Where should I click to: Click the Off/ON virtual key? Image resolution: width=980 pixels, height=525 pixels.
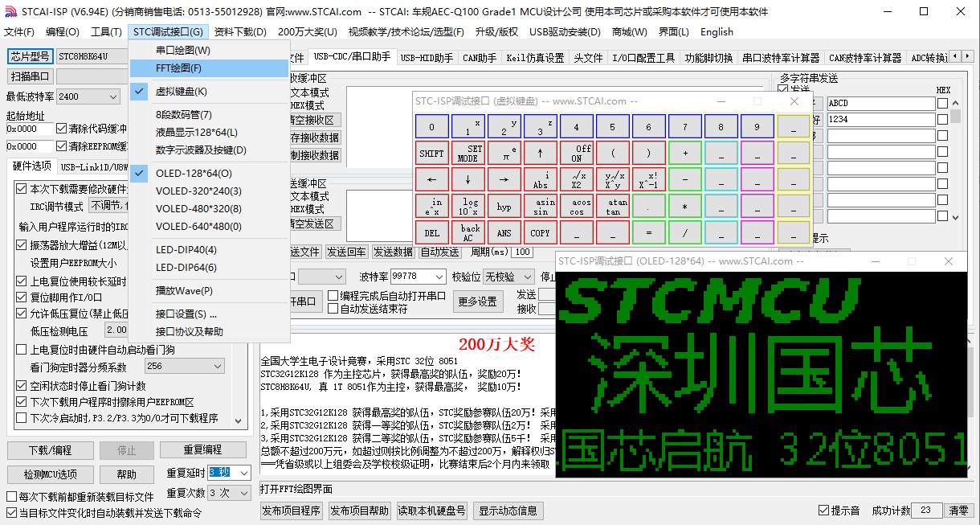tap(576, 153)
